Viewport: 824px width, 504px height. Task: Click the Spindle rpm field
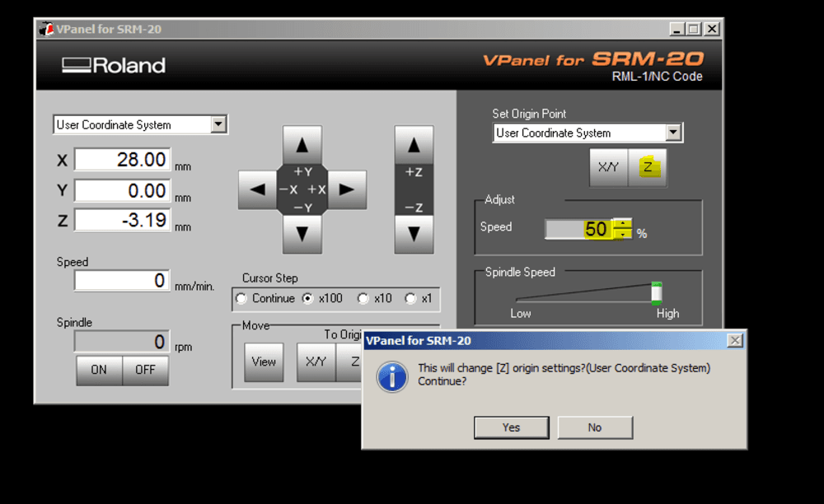[x=123, y=342]
